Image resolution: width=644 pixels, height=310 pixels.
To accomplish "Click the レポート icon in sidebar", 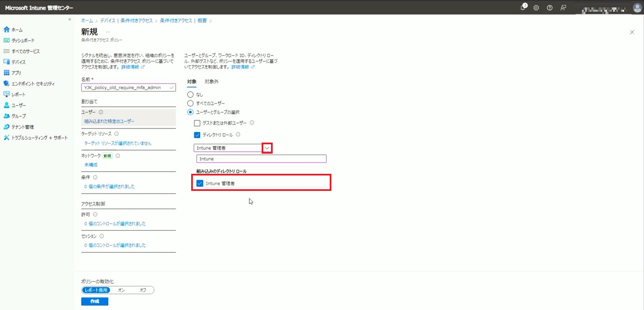I will click(x=6, y=94).
